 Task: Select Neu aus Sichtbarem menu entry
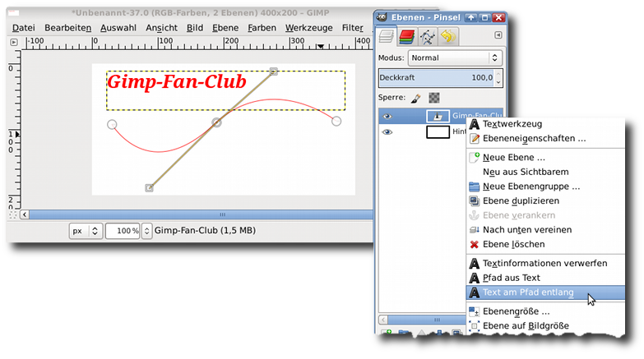coord(545,172)
